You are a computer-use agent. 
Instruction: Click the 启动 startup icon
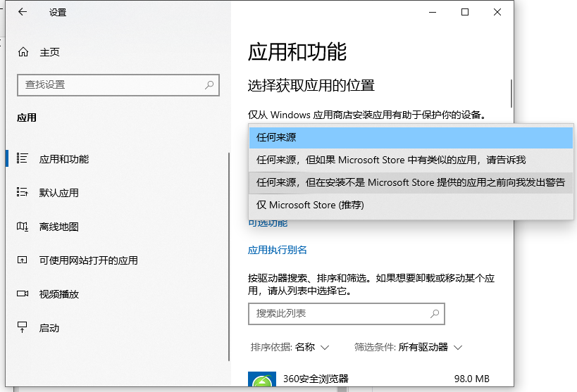pos(23,328)
